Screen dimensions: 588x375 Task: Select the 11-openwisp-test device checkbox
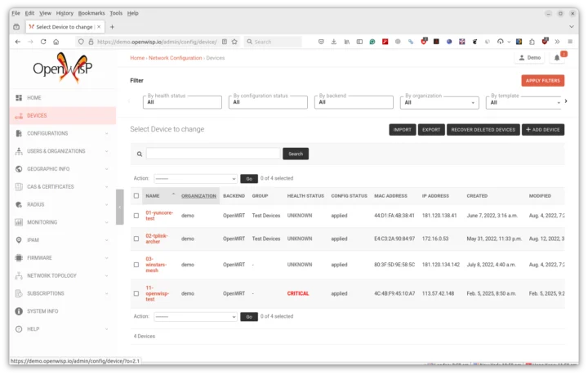point(136,293)
